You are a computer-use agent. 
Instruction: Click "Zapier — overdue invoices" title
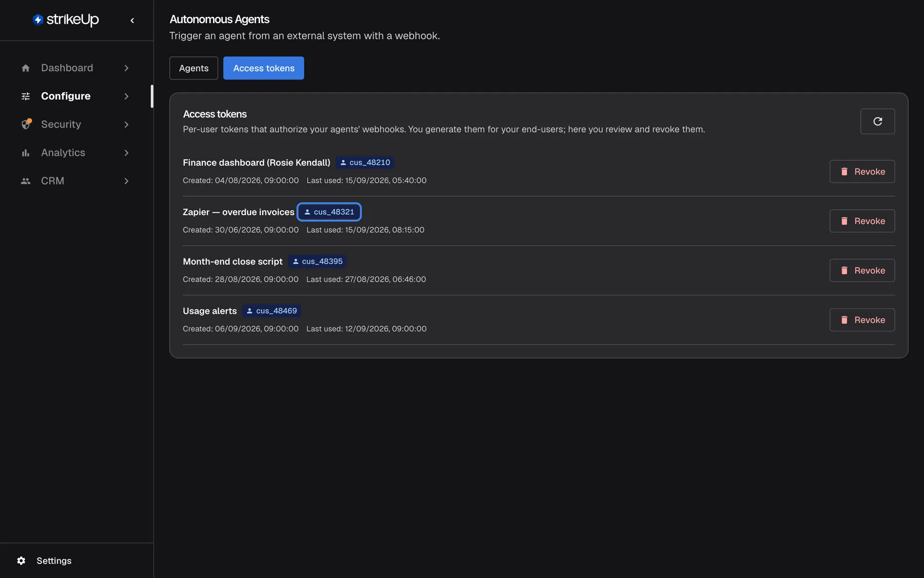238,212
